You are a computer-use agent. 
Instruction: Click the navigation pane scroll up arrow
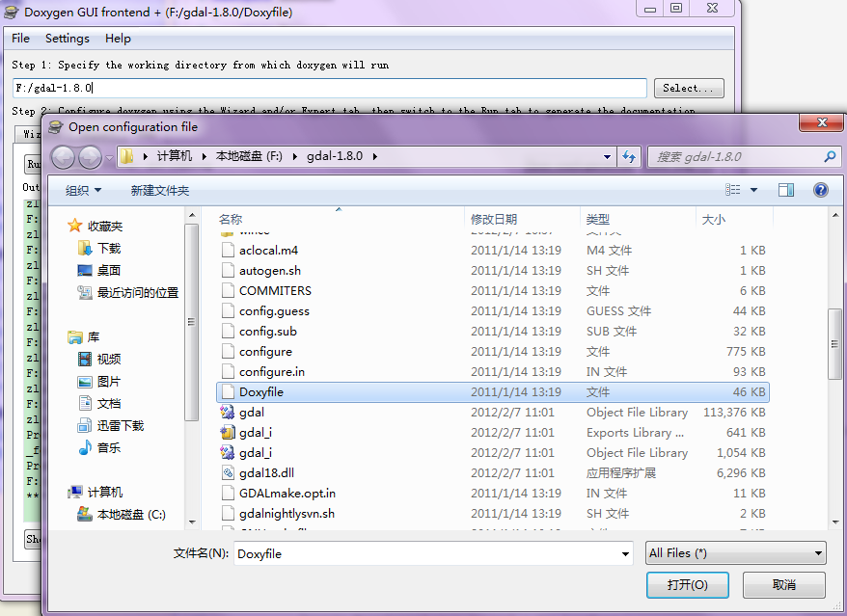(192, 215)
